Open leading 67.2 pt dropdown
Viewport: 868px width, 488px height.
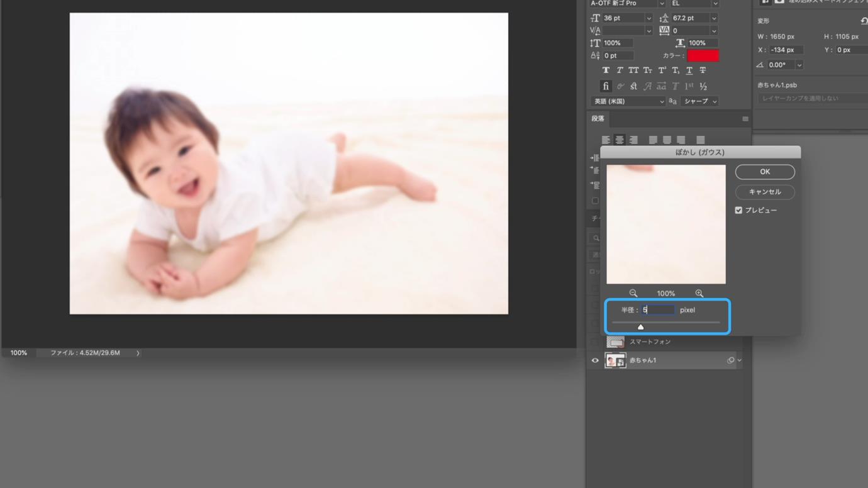tap(713, 18)
